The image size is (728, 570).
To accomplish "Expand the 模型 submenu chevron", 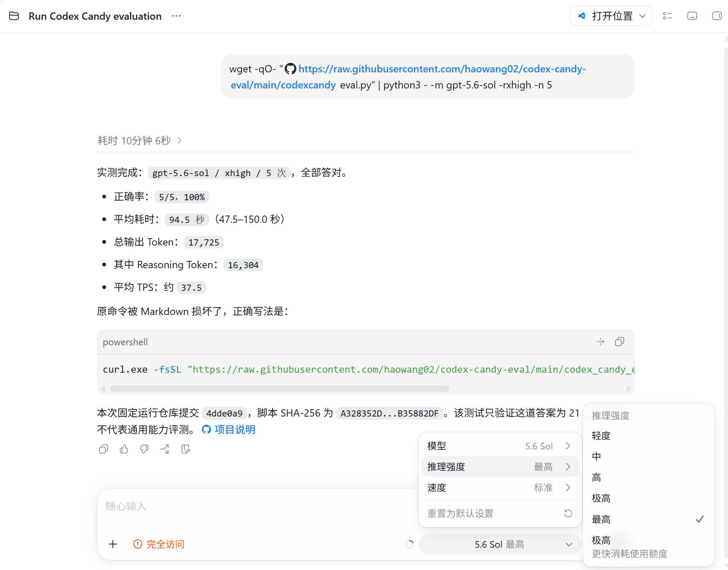I will pos(568,446).
